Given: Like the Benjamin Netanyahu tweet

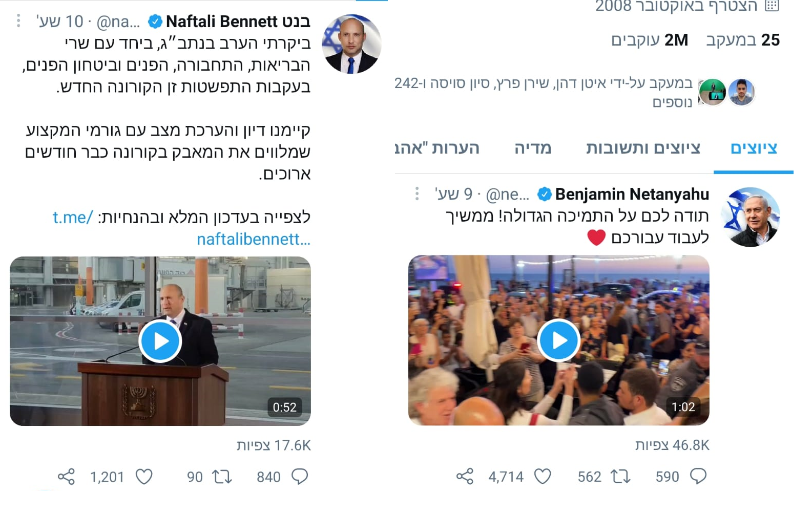Looking at the screenshot, I should [x=543, y=477].
